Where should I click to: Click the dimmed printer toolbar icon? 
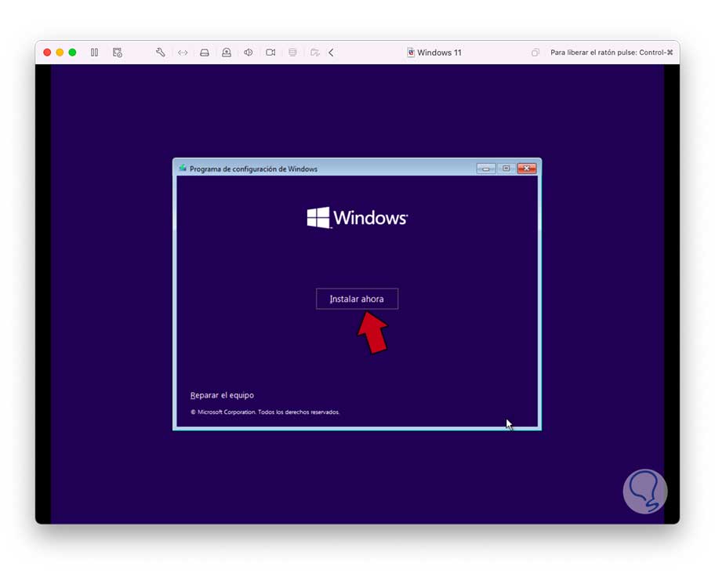click(x=292, y=53)
